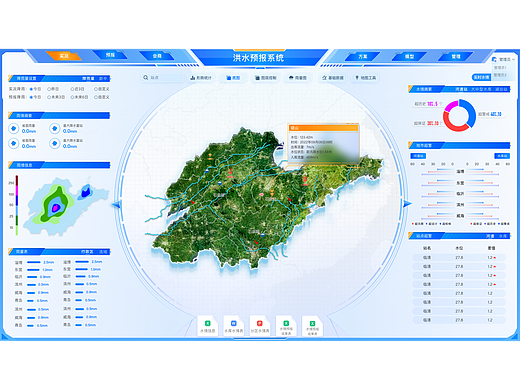Select 未来3日 for 预报降雨
520x390 pixels.
click(x=56, y=97)
